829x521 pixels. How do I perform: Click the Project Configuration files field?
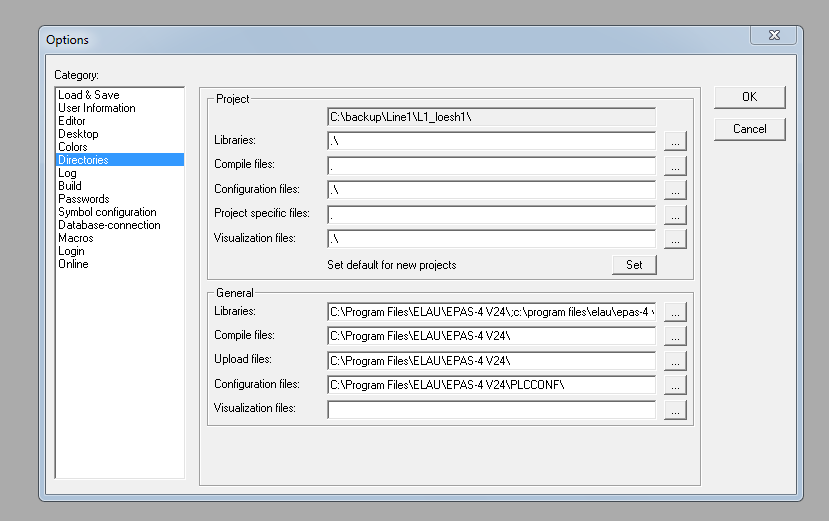[492, 190]
